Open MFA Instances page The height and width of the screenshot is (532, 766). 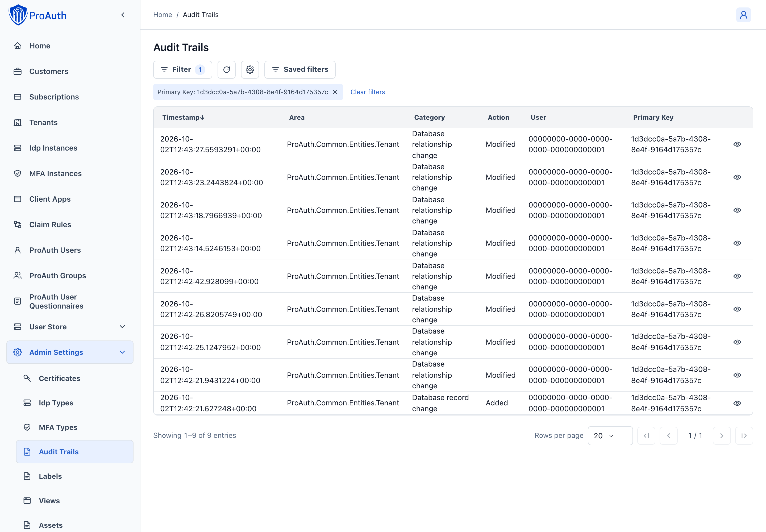(x=70, y=174)
